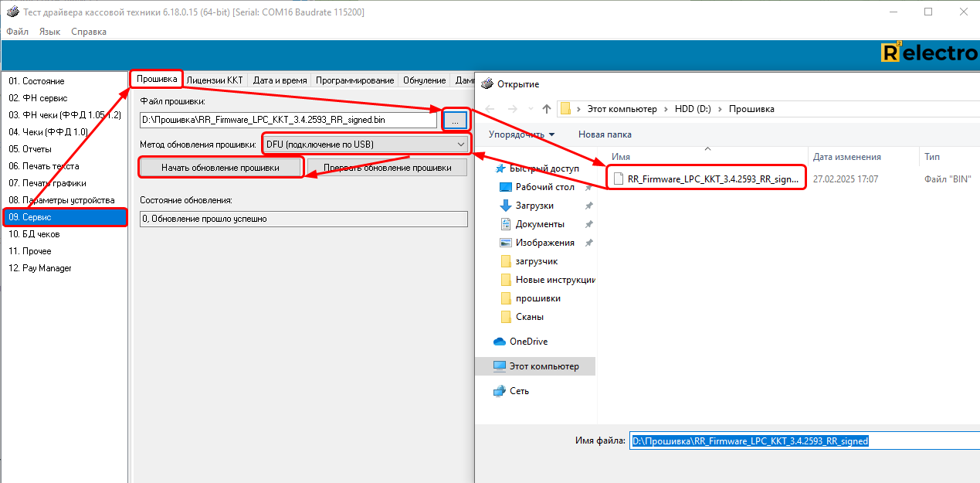Switch to Дата и время tab
Viewport: 980px width, 483px height.
pos(280,80)
